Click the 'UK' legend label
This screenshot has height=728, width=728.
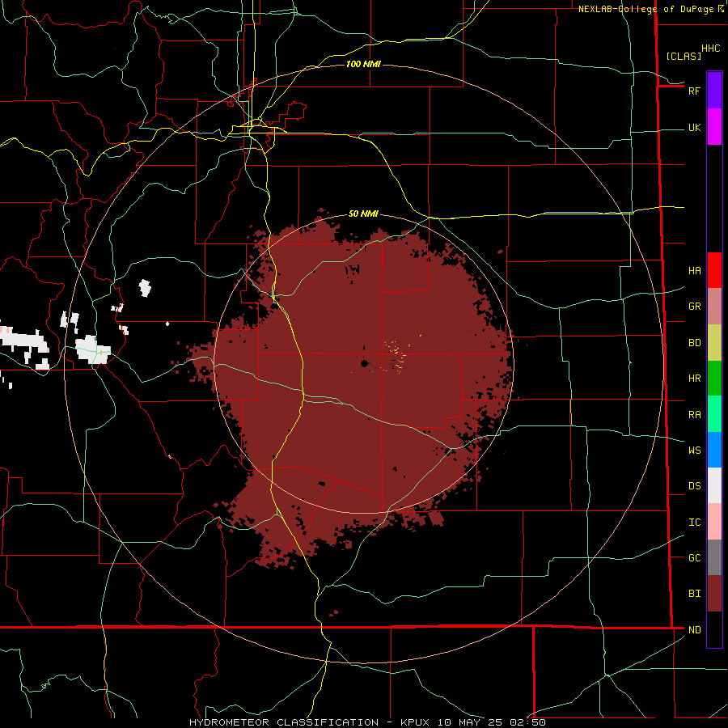[695, 128]
